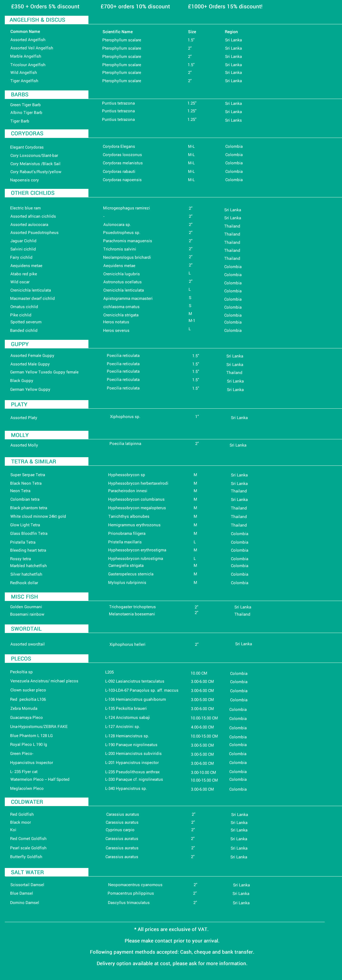The height and width of the screenshot is (980, 342).
Task: Select scientific name Microgeophagus ramirezi
Action: click(126, 208)
